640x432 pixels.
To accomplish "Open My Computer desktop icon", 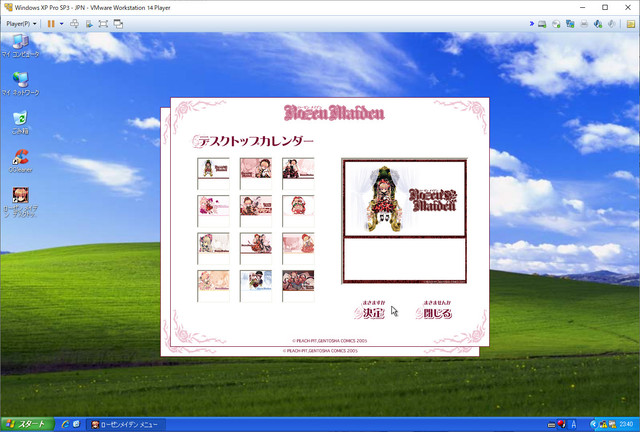I will pyautogui.click(x=20, y=45).
